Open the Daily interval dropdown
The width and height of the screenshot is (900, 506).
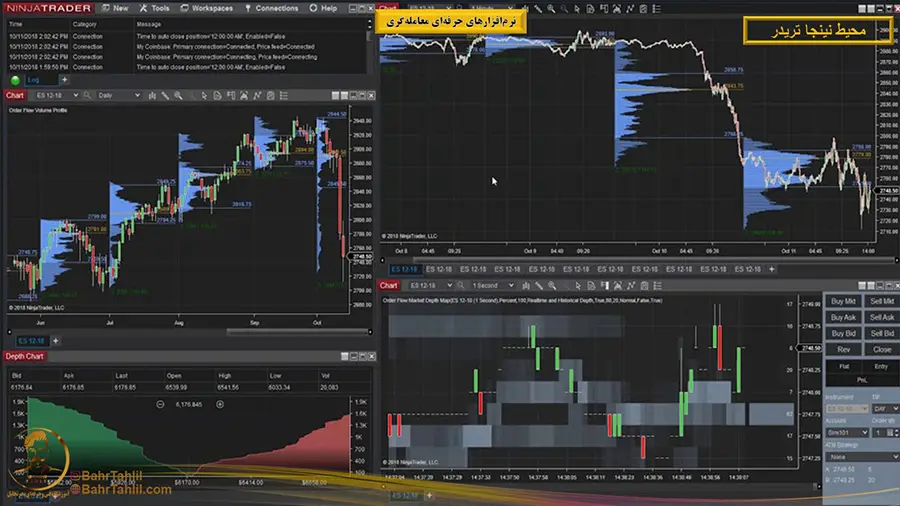118,95
